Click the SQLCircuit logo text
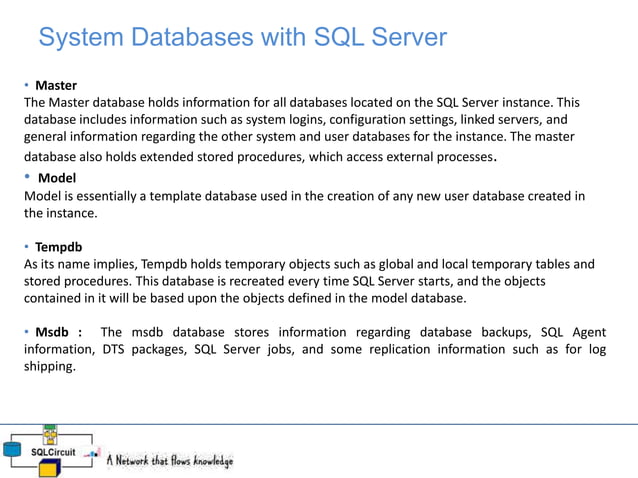This screenshot has width=638, height=478. point(53,452)
